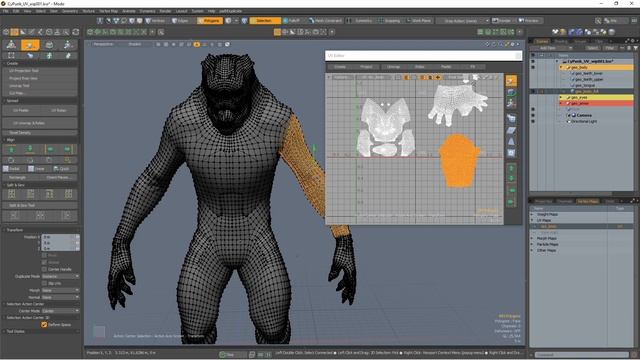This screenshot has width=640, height=360.
Task: Toggle visibility eye for Camera item
Action: coord(533,116)
